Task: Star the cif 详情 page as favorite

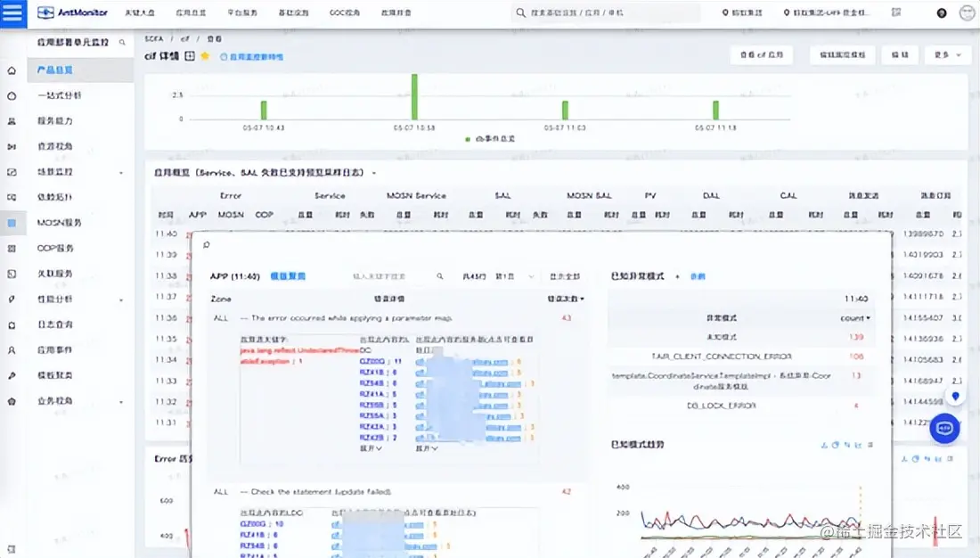Action: point(204,55)
